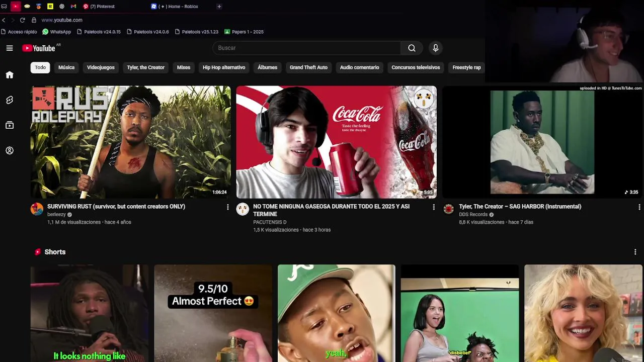Open the Shorts section options menu
The image size is (644, 362).
635,252
